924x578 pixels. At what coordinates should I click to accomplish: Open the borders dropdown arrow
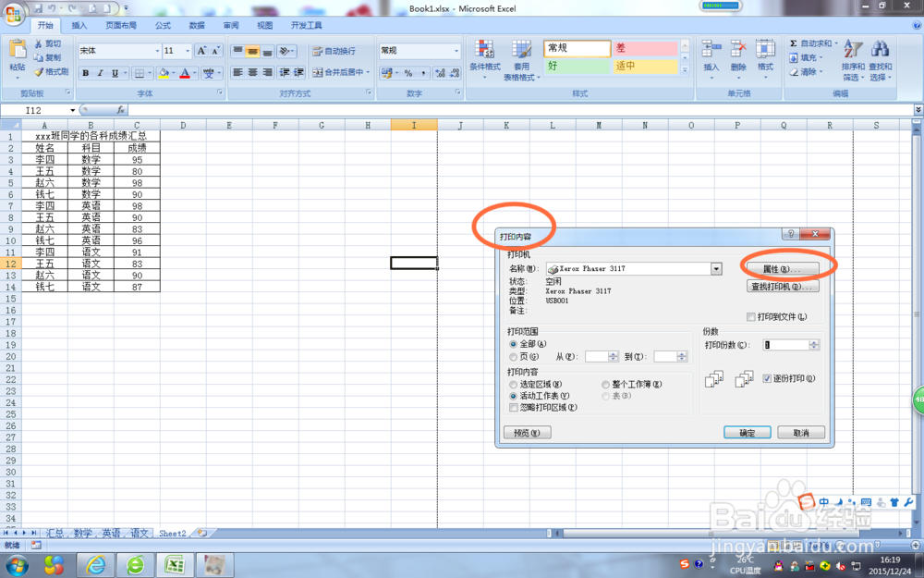[x=150, y=73]
